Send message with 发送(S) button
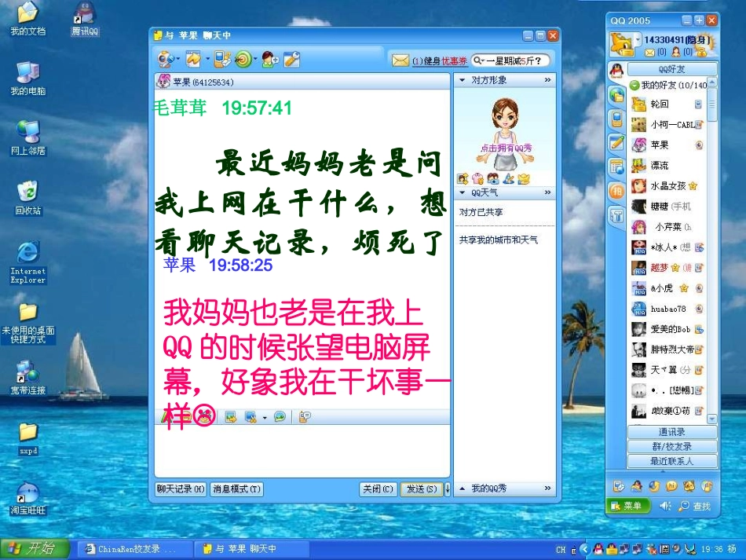The image size is (746, 560). pos(421,489)
